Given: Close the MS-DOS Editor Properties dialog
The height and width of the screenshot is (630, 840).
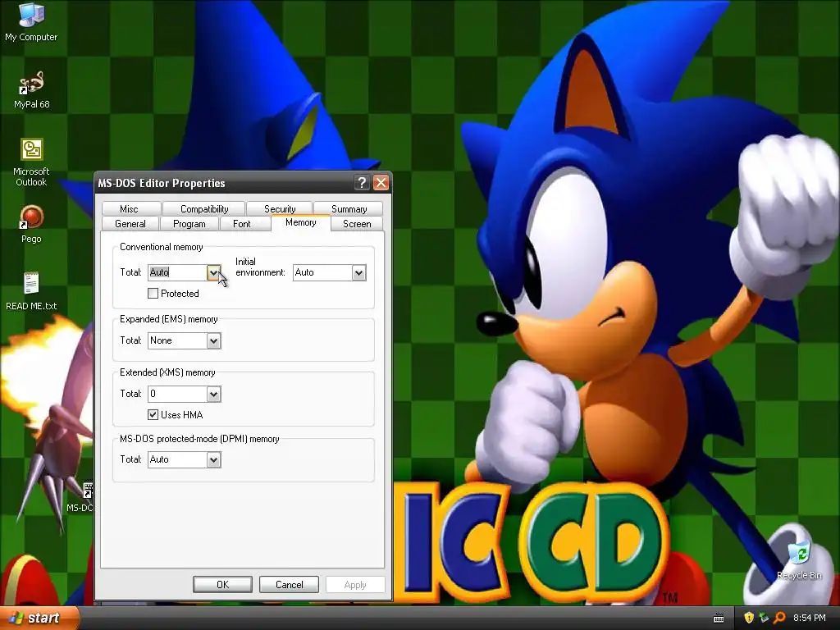Looking at the screenshot, I should tap(381, 183).
